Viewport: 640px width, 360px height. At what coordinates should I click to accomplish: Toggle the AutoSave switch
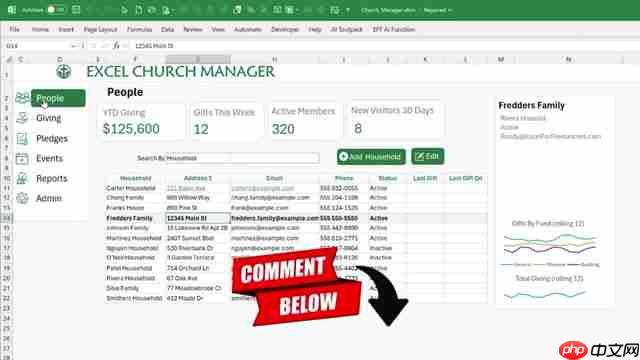coord(55,10)
